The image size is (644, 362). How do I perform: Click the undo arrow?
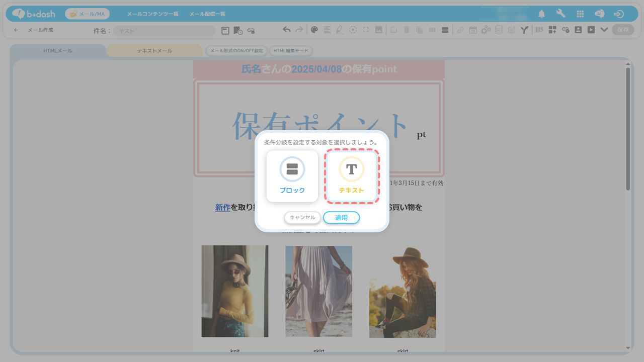coord(287,30)
